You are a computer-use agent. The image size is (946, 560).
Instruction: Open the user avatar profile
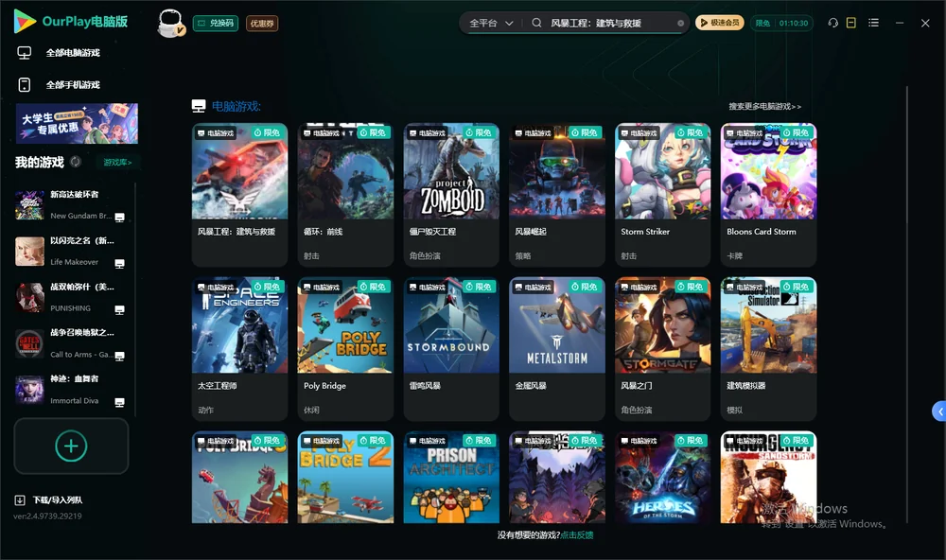[x=170, y=23]
